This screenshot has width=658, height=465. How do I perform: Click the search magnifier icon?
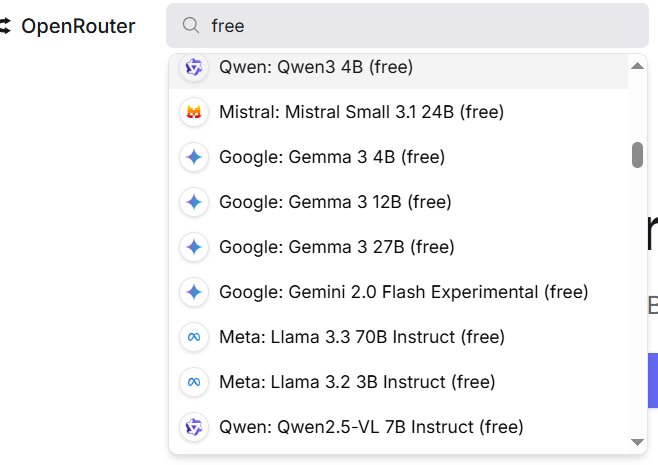tap(190, 26)
